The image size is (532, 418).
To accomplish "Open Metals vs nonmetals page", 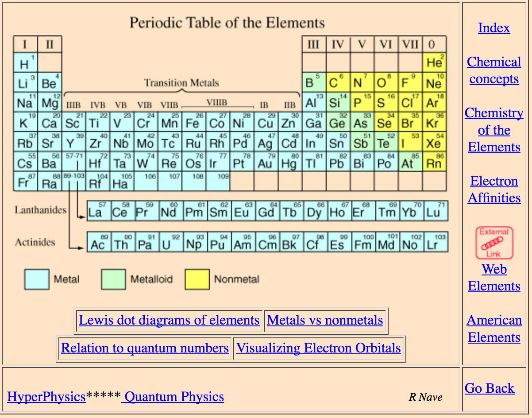I will [x=325, y=320].
